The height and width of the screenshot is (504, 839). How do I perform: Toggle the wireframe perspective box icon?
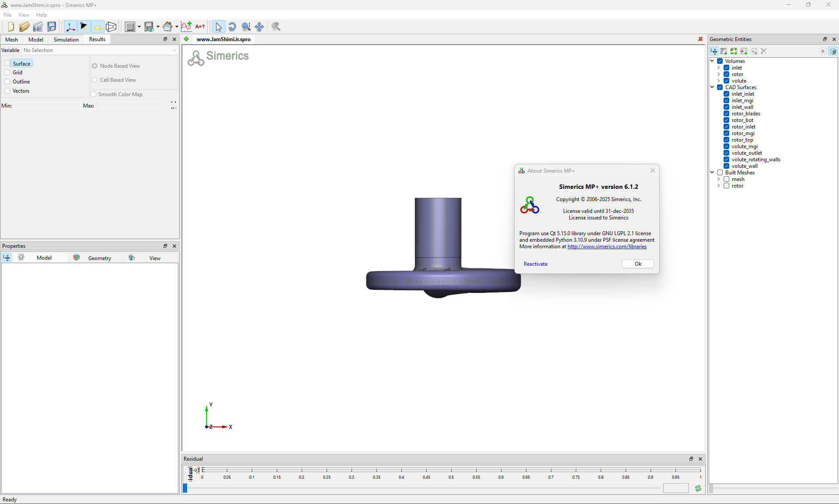[111, 27]
